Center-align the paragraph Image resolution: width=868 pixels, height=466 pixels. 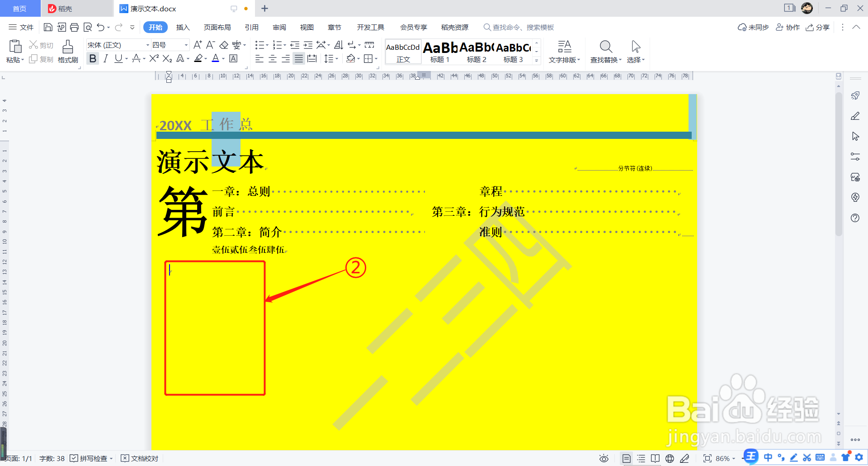click(273, 58)
